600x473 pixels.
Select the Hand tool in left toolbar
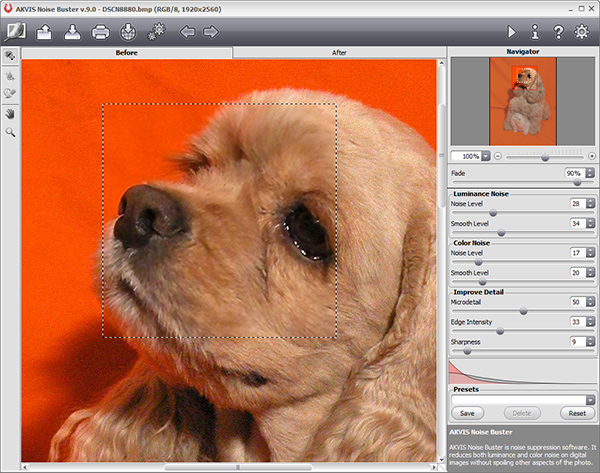[x=11, y=113]
